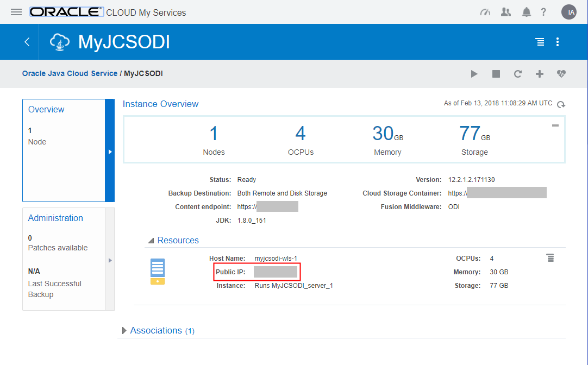
Task: Toggle the navigation hamburger menu
Action: tap(16, 11)
